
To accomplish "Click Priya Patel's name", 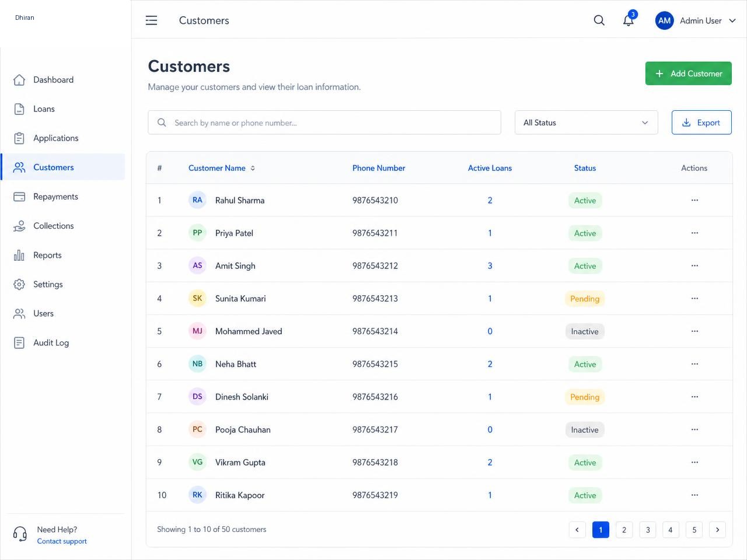I will [234, 233].
